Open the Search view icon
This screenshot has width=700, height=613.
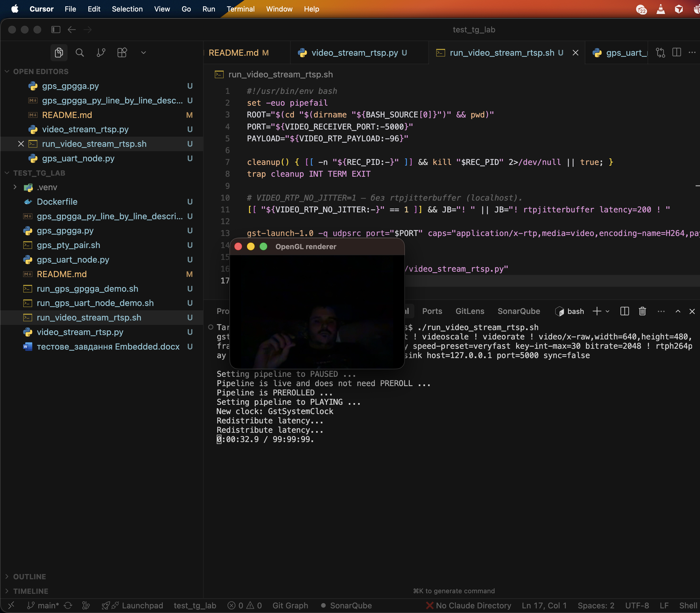point(80,53)
